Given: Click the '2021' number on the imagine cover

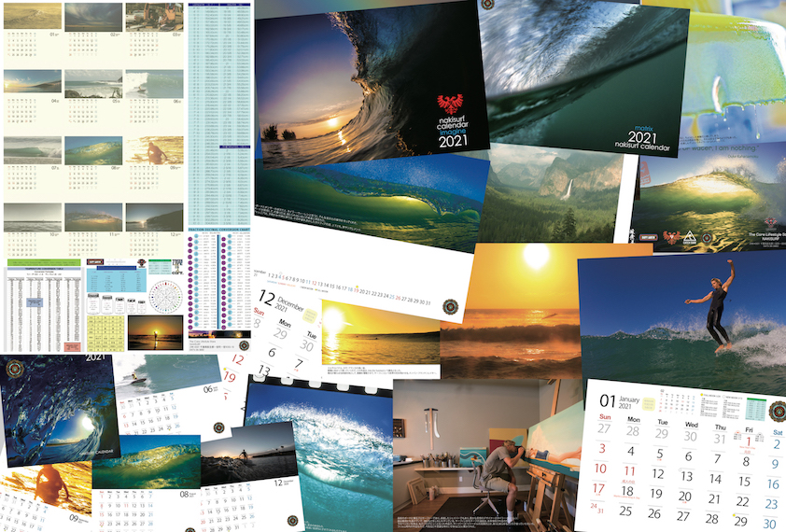Looking at the screenshot, I should [x=453, y=141].
